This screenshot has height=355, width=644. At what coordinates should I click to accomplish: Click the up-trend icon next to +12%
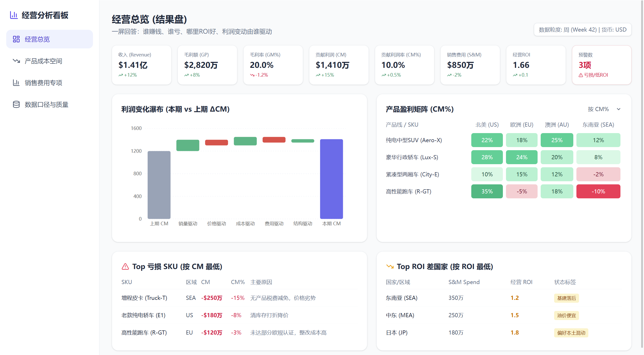(x=121, y=75)
